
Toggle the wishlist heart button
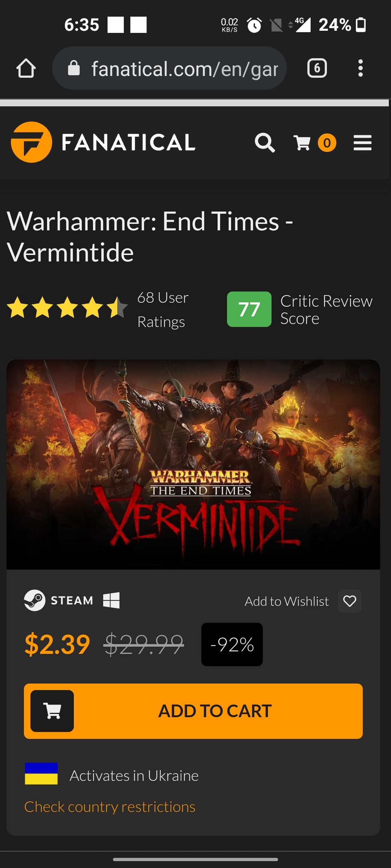point(350,601)
